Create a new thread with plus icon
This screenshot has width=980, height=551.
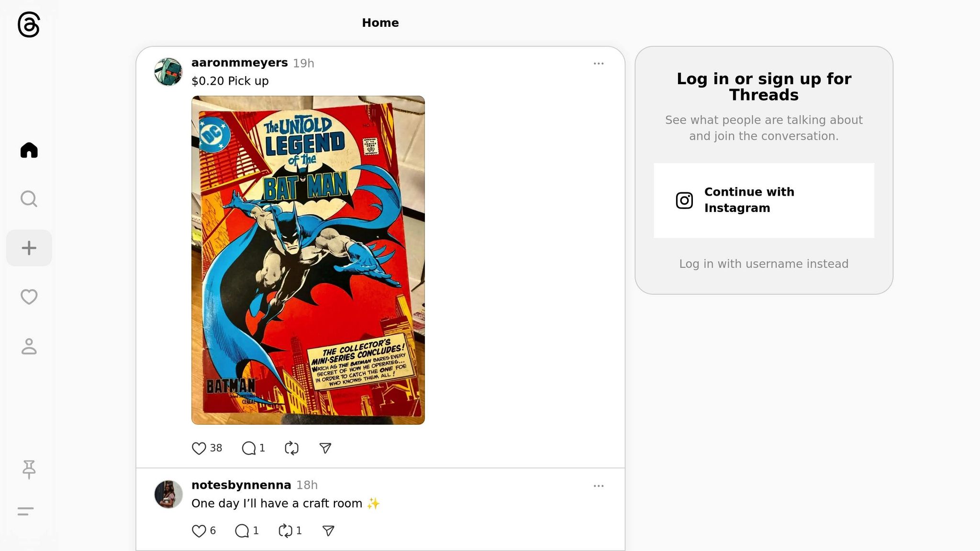tap(29, 248)
